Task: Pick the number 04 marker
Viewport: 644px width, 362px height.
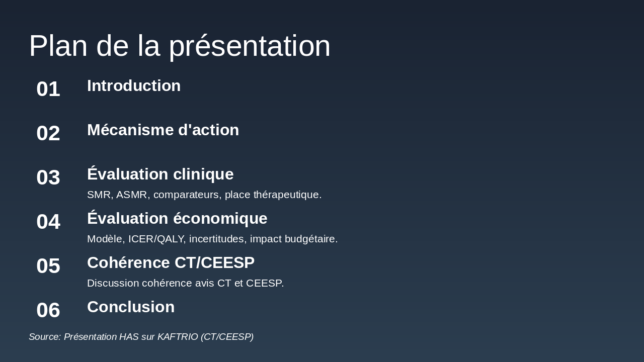Action: tap(48, 222)
